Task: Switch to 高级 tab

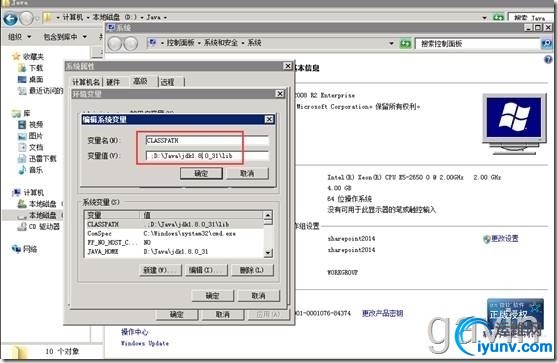Action: pyautogui.click(x=140, y=81)
